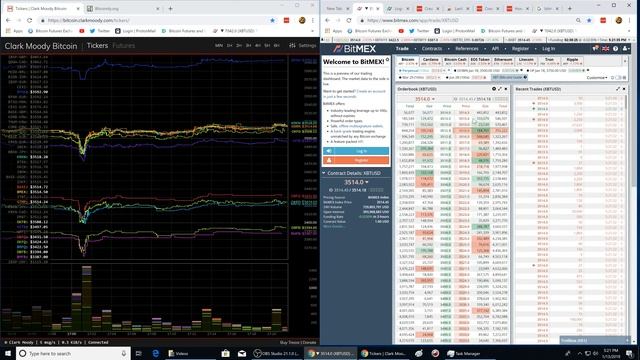Select the Bitcoin instrument tab
Image resolution: width=640 pixels, height=360 pixels.
[408, 61]
